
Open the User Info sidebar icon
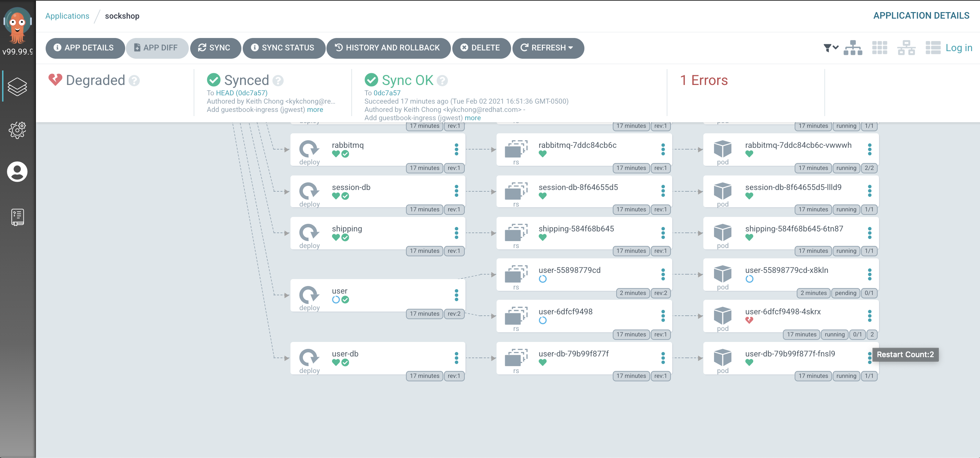point(18,172)
